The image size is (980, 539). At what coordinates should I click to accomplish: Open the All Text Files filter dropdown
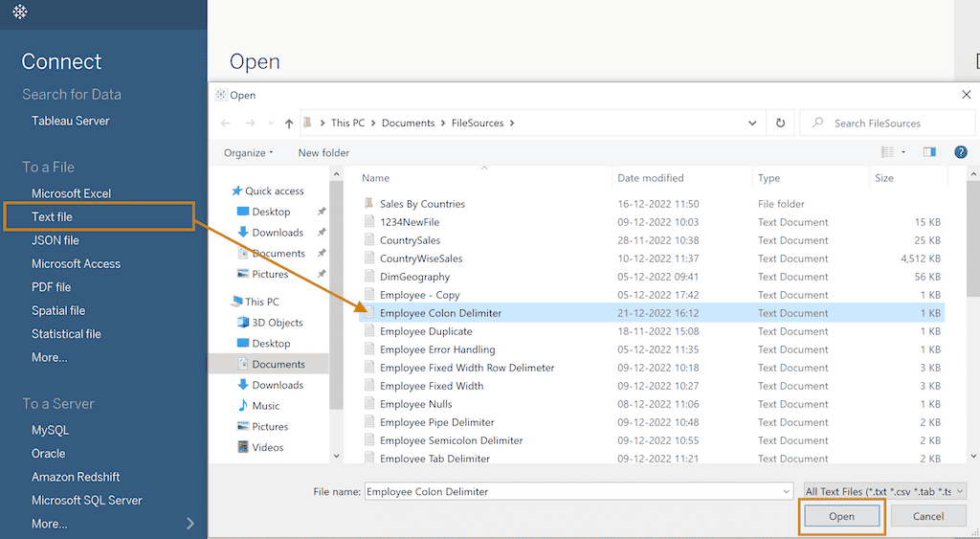coord(885,491)
